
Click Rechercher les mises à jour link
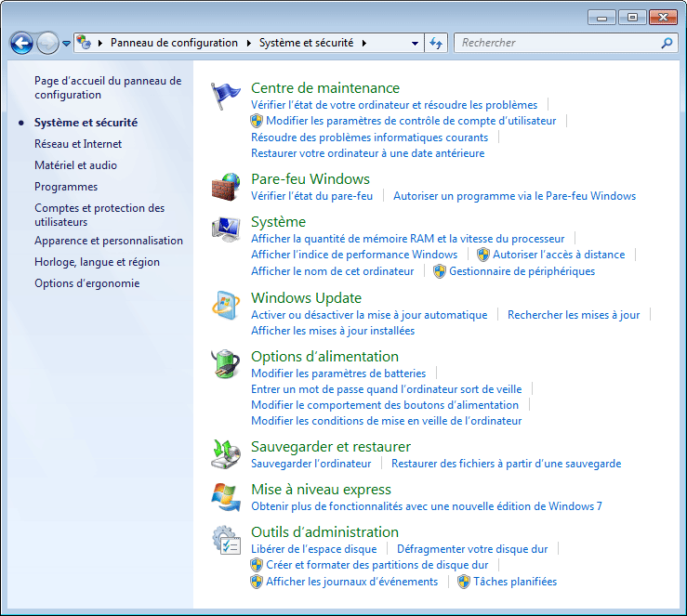click(574, 315)
